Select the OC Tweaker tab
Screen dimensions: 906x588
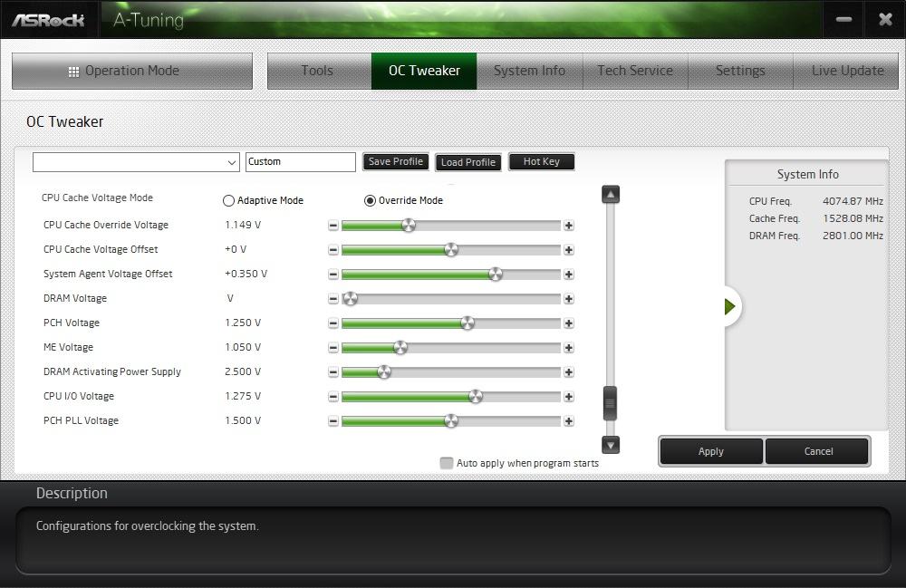(424, 71)
